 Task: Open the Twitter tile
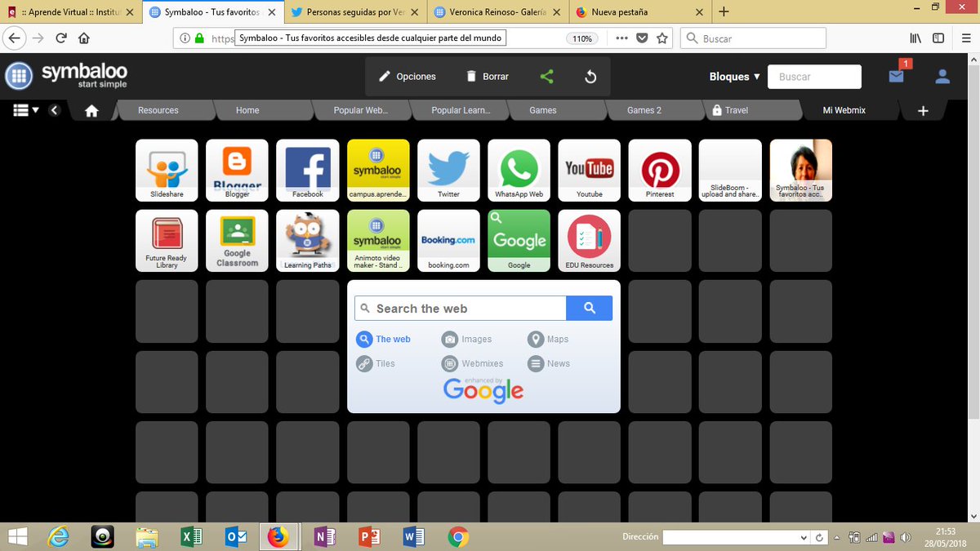(x=448, y=170)
